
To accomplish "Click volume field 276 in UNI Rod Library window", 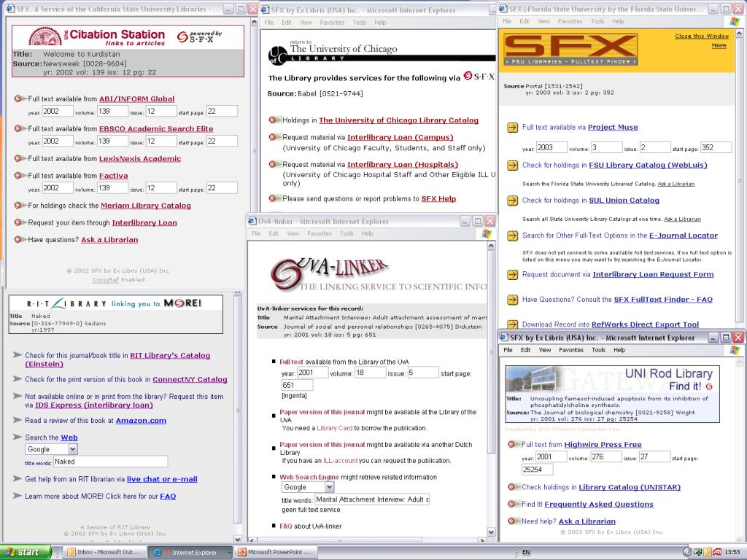I will pos(606,456).
